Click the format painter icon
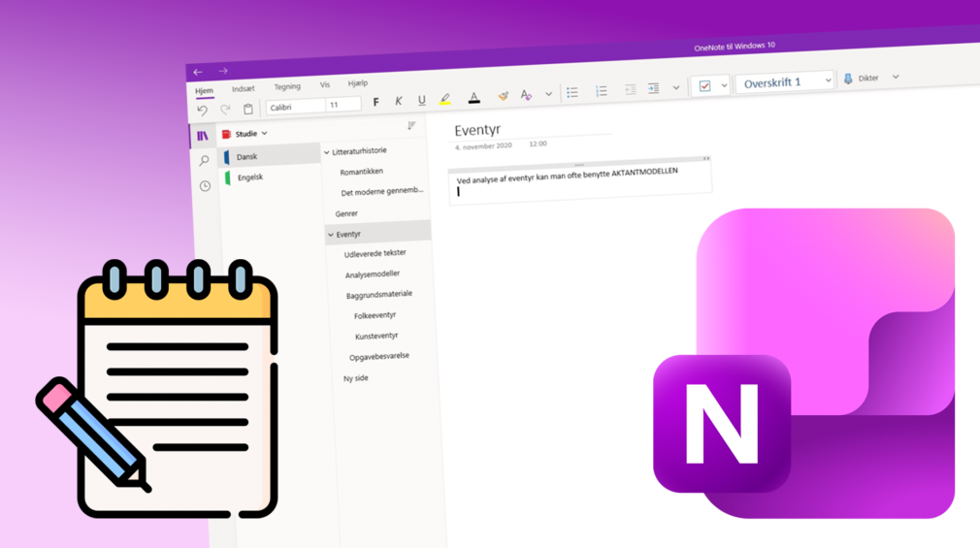The width and height of the screenshot is (980, 548). tap(503, 95)
